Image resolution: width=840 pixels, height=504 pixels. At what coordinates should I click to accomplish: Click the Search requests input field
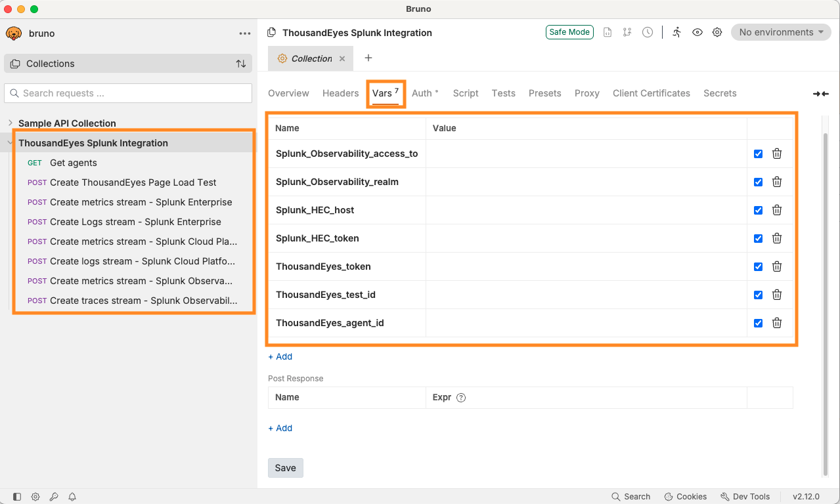pos(128,93)
